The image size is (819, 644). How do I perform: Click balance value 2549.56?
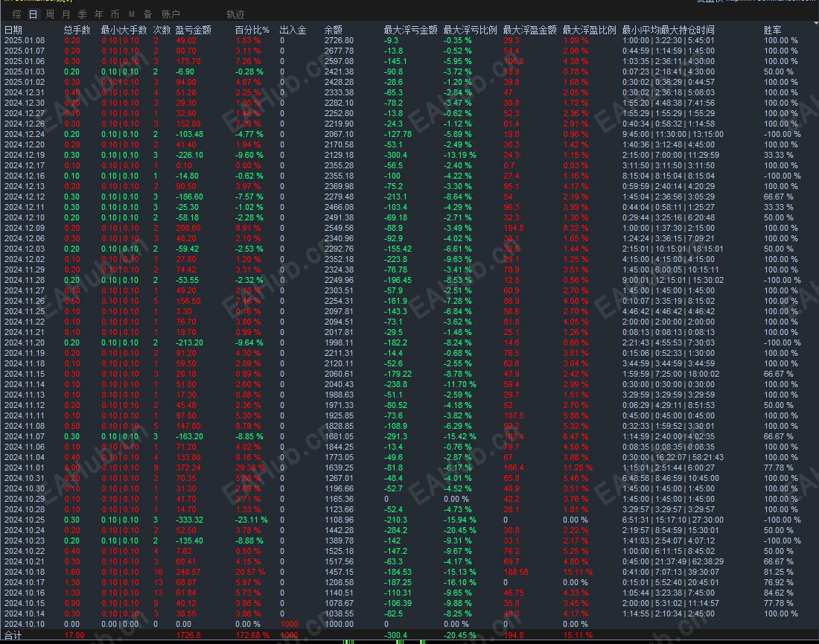(339, 228)
